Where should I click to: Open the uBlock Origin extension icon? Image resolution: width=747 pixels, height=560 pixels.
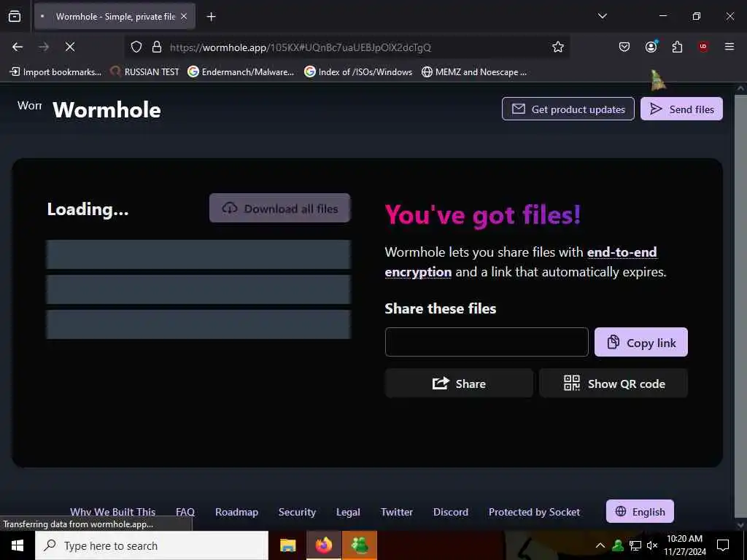(x=703, y=47)
